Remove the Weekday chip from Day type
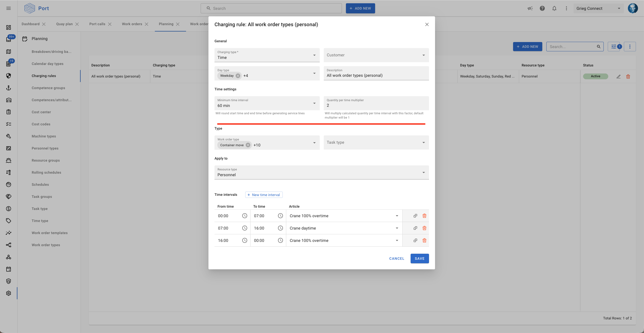The image size is (644, 333). pyautogui.click(x=238, y=76)
